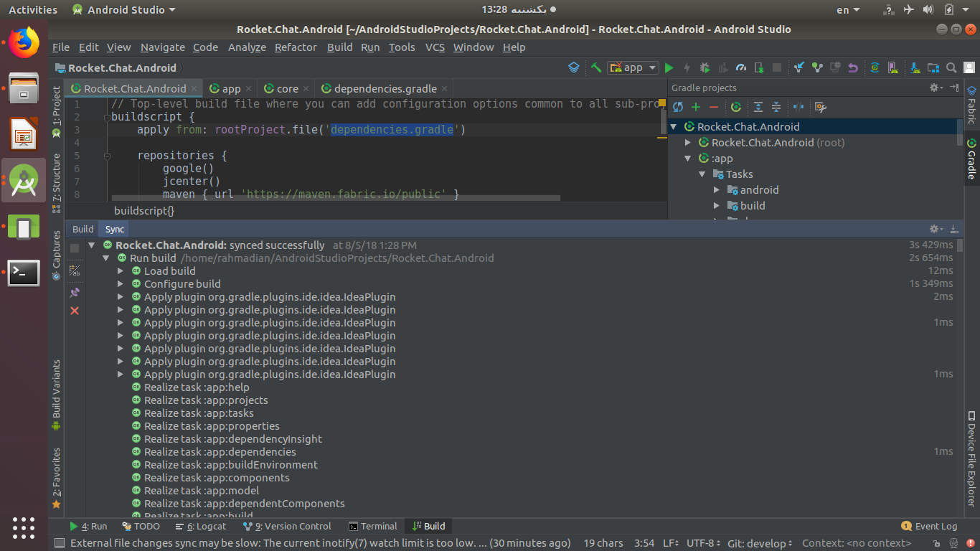Open the Logcat tool window
Image resolution: width=980 pixels, height=551 pixels.
(200, 526)
